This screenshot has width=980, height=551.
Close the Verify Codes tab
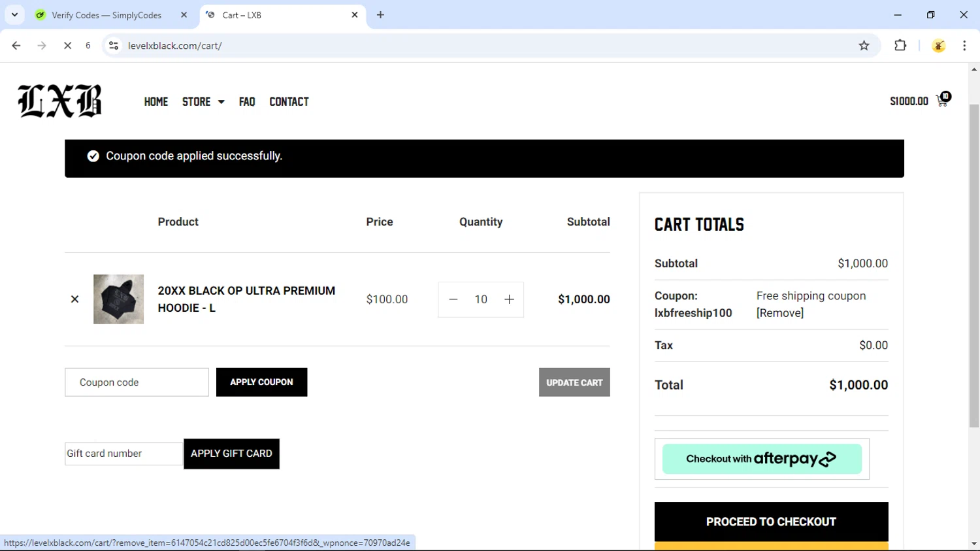[x=184, y=15]
